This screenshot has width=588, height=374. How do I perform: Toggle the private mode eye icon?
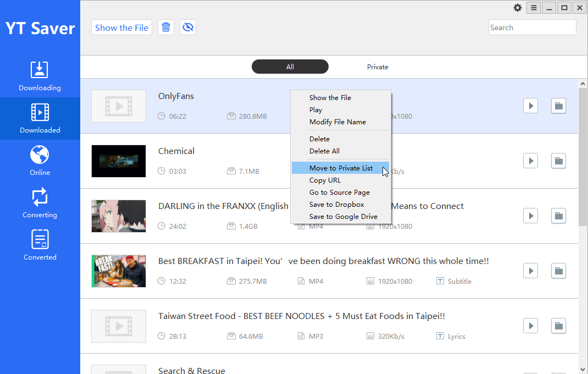tap(188, 28)
